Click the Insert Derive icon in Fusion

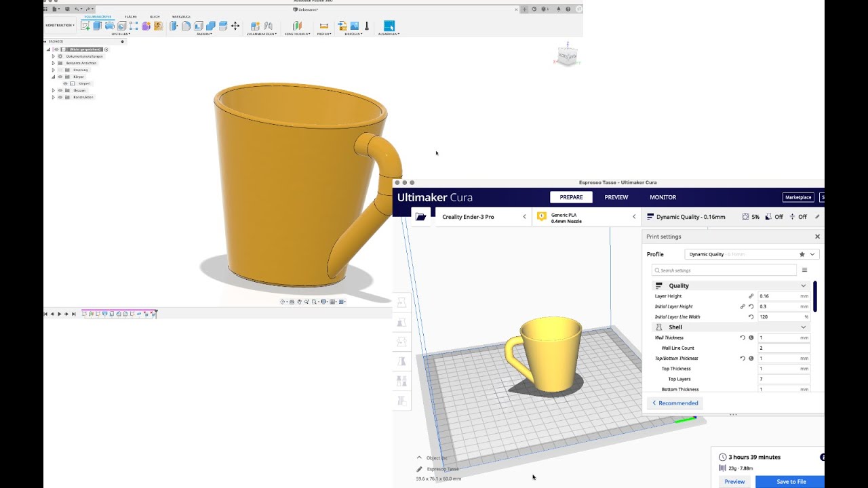pos(343,26)
